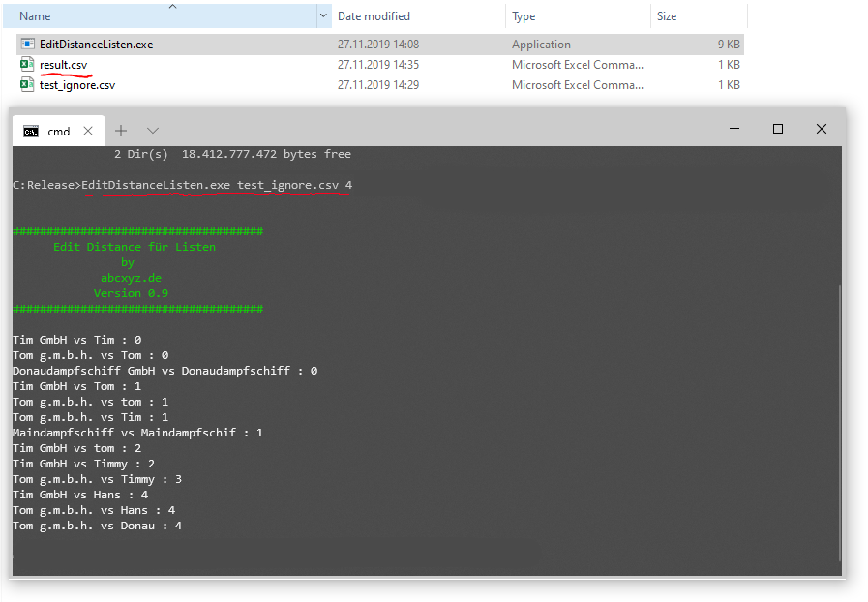Minimize the terminal window
Screen dimensions: 868x602
point(733,129)
